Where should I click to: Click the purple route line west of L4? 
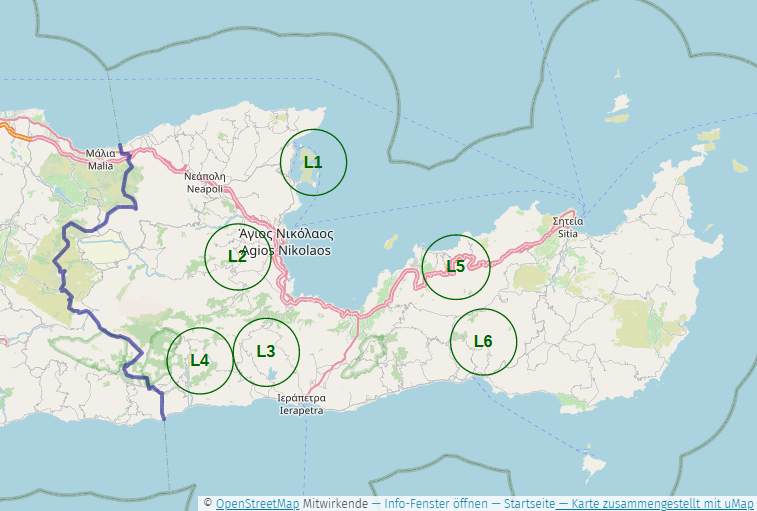pos(128,366)
